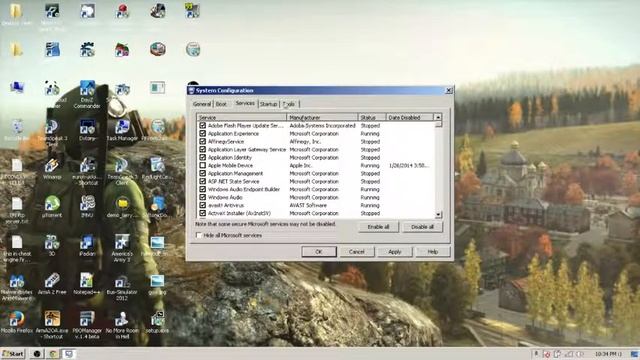Check Apple Mobile Device service
The height and width of the screenshot is (360, 640).
tap(202, 165)
